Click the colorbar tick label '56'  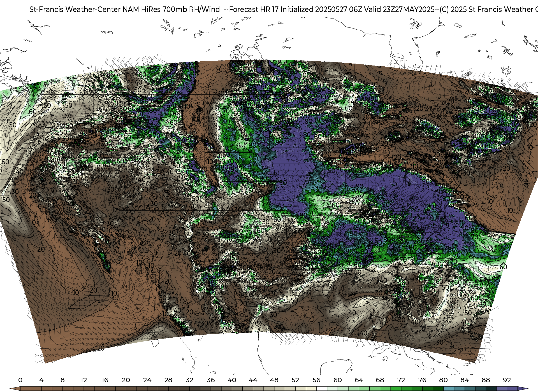[x=316, y=380]
